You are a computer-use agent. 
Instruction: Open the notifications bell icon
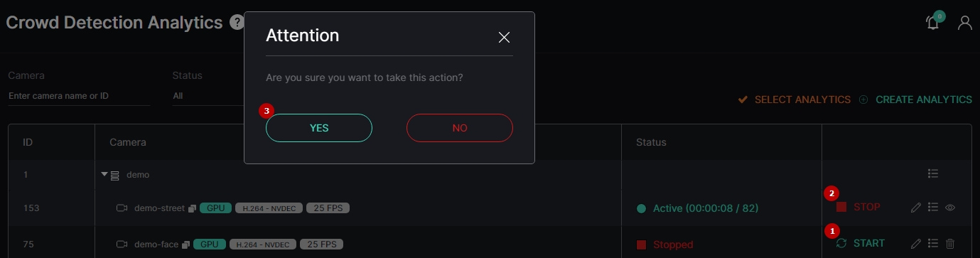click(933, 23)
